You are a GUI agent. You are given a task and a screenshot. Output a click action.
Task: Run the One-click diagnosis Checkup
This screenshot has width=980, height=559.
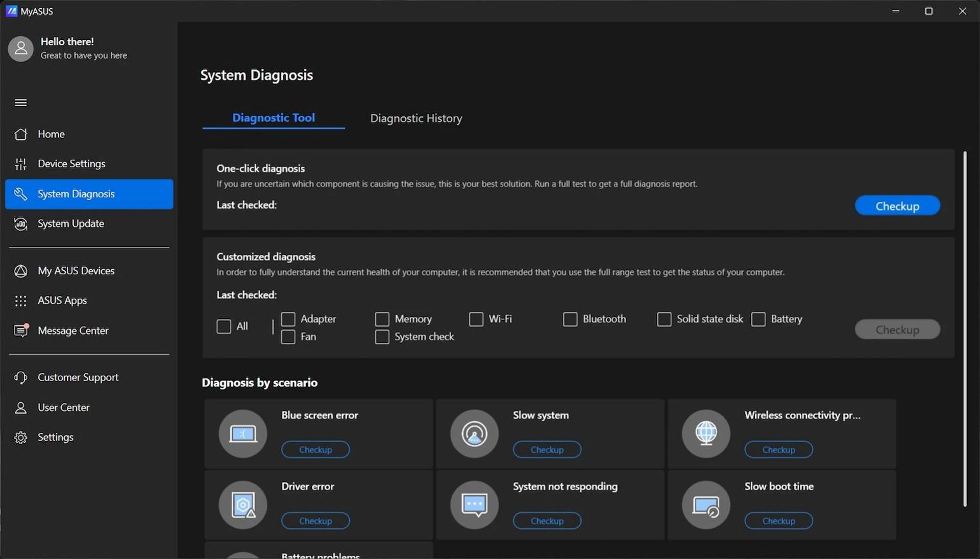click(897, 206)
